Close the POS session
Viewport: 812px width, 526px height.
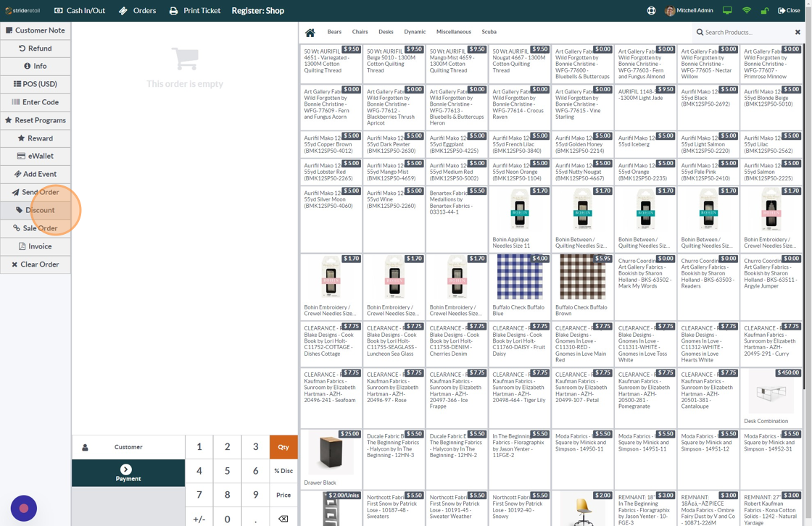point(789,10)
